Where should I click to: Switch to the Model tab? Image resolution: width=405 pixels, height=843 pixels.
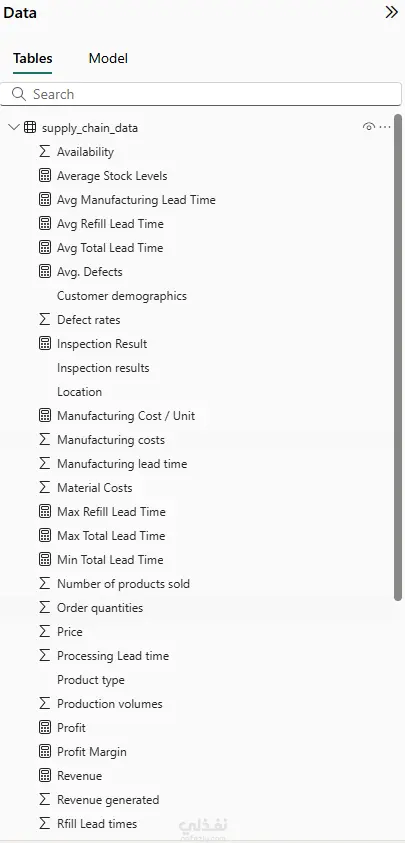pyautogui.click(x=108, y=58)
